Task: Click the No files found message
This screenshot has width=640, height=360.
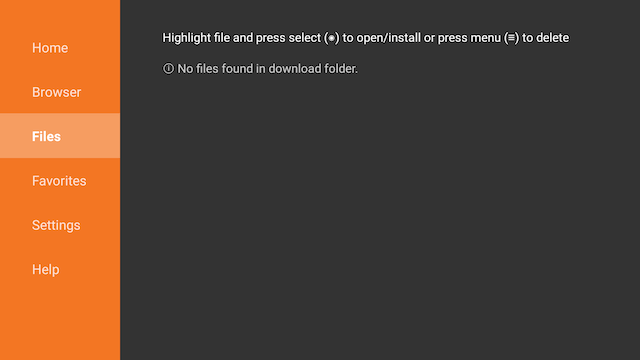Action: click(x=260, y=69)
